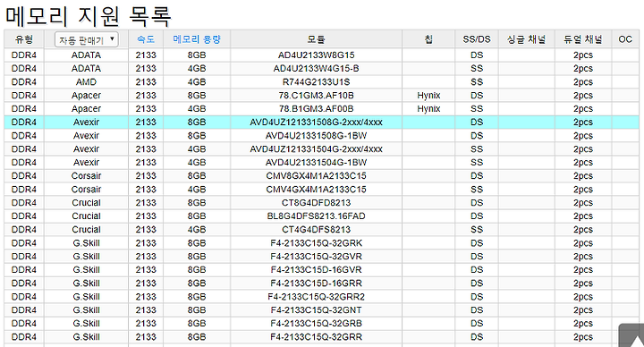This screenshot has width=644, height=347.
Task: Select module 78.C1GM3.AF10B
Action: point(316,96)
